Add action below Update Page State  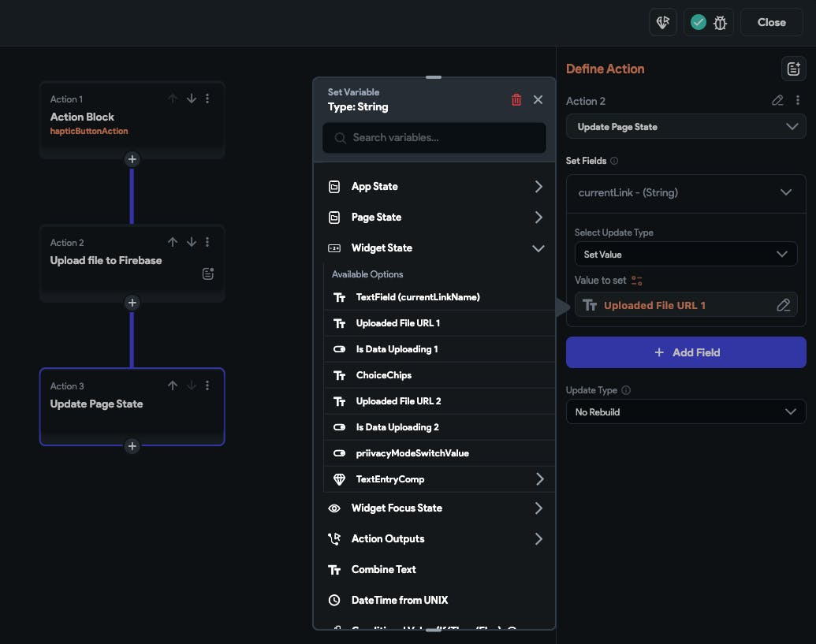132,446
